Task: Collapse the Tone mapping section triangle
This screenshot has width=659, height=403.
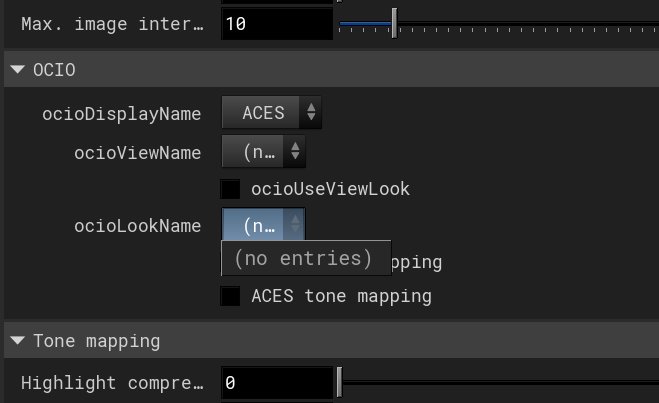Action: point(18,341)
